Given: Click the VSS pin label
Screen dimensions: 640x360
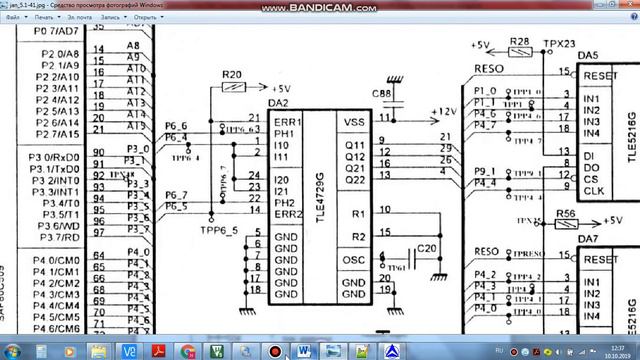Looking at the screenshot, I should (354, 122).
